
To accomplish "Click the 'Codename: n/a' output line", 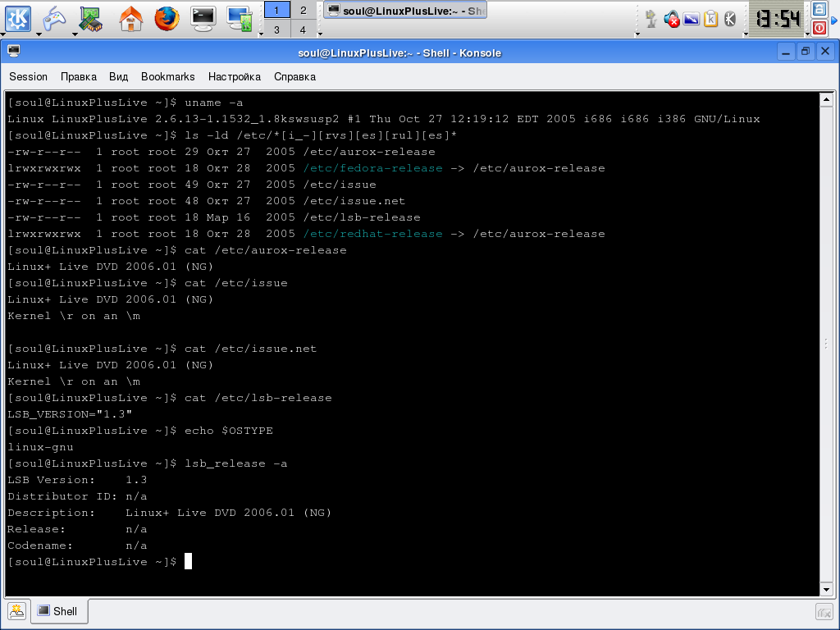I will click(x=77, y=546).
